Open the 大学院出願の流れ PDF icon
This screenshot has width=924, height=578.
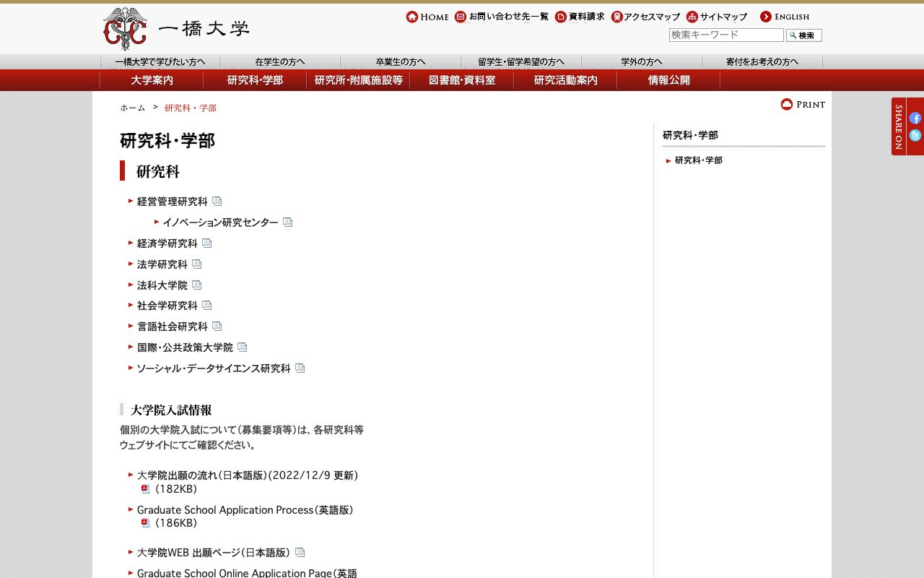tap(146, 488)
